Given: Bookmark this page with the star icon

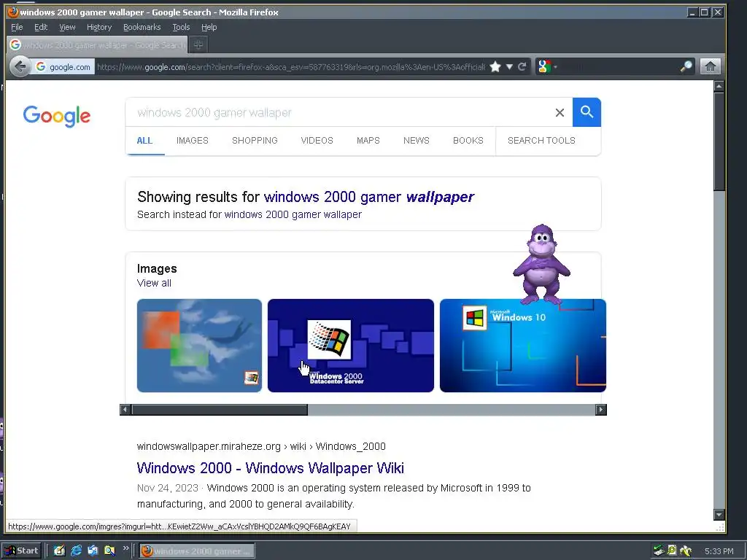Looking at the screenshot, I should tap(495, 66).
